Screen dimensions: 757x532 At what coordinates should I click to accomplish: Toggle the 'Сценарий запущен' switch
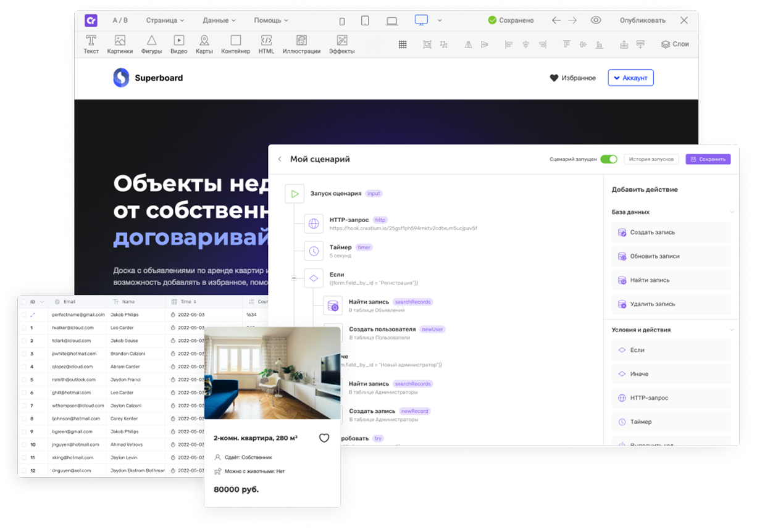pos(608,159)
